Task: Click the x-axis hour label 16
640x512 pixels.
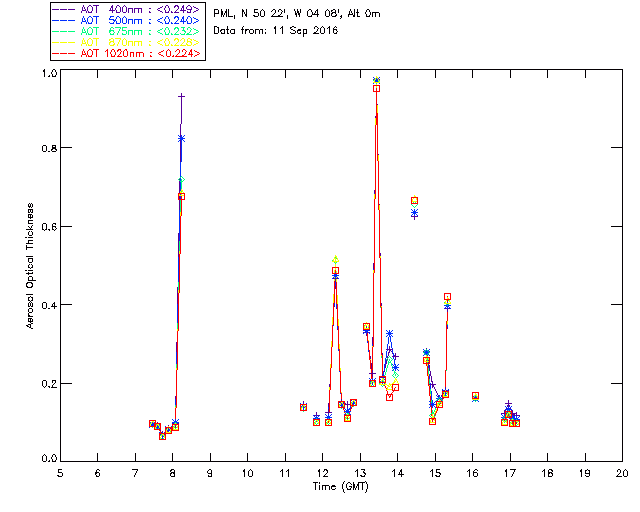Action: (473, 473)
